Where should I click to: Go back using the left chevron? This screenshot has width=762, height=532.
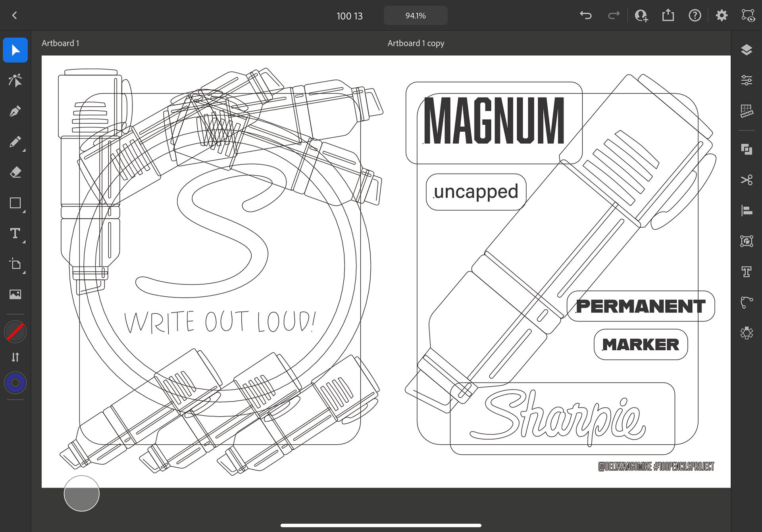(15, 15)
